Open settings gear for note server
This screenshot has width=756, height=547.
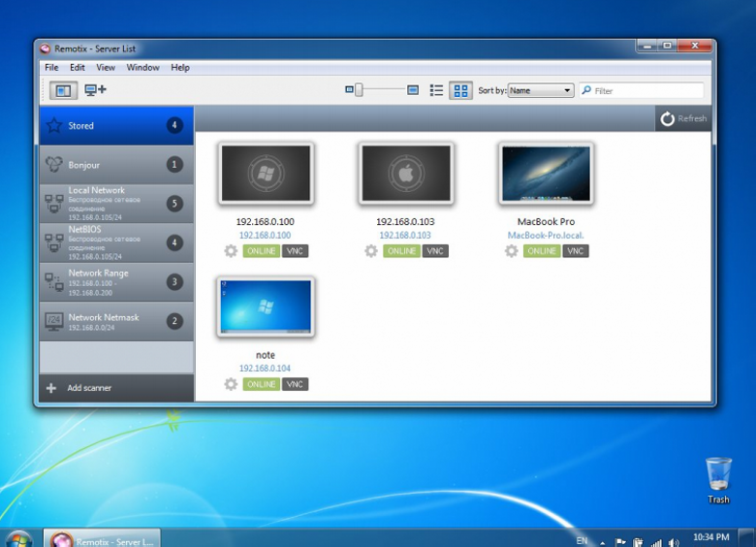click(231, 384)
